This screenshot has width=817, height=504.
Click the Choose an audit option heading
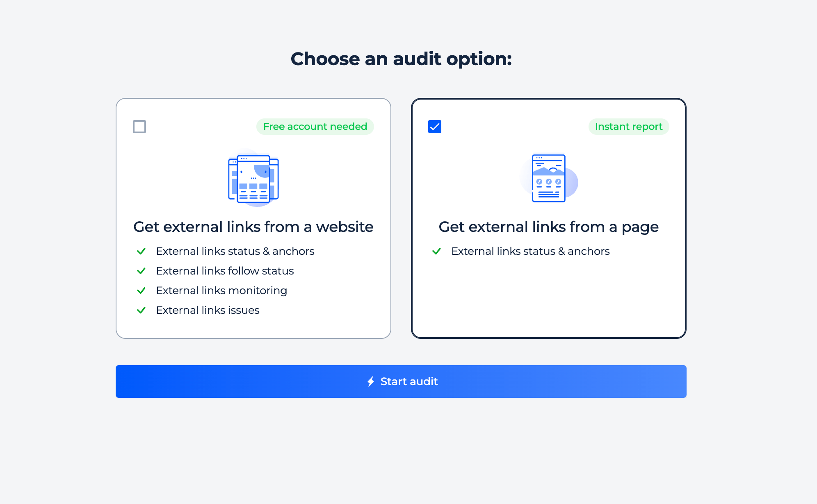coord(401,59)
